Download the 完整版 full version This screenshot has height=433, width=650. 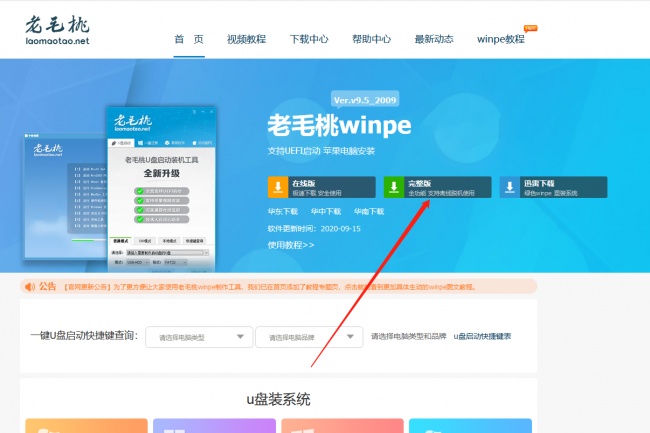(438, 187)
